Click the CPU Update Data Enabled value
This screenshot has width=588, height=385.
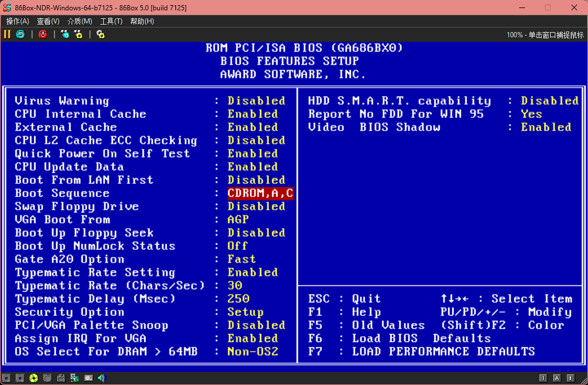tap(253, 167)
